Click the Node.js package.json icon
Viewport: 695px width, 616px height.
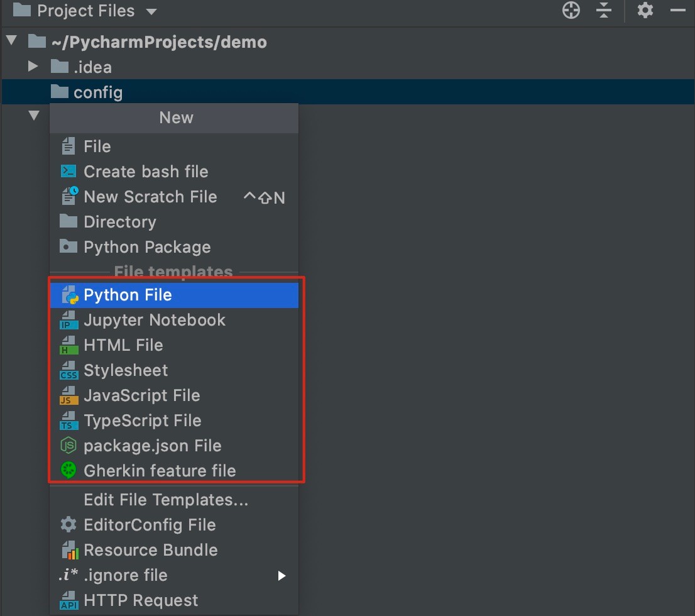point(68,445)
